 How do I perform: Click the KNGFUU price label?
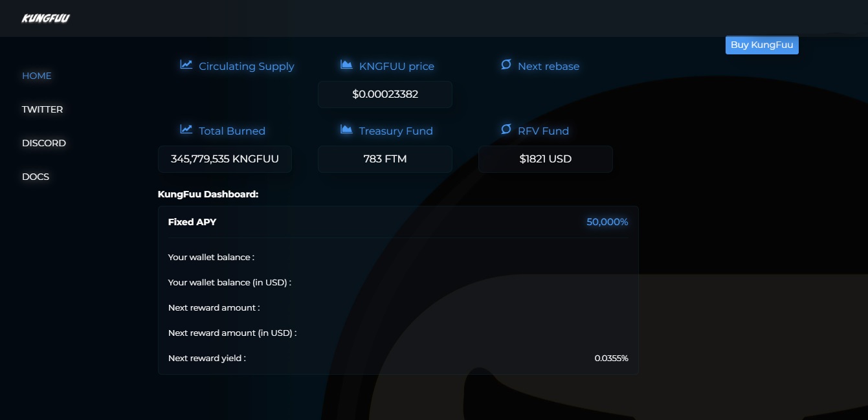[x=397, y=67]
